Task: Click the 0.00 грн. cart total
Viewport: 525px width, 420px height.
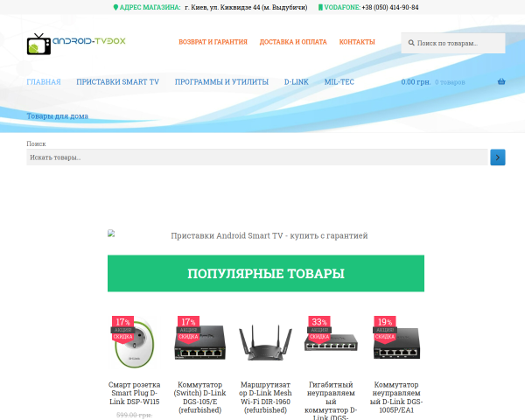Action: [416, 82]
